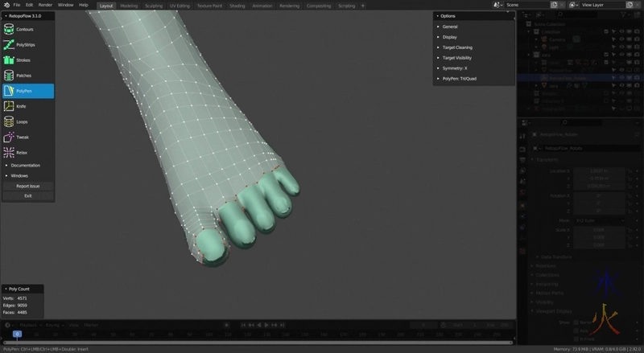Enable the Widgets collection checkbox
Image resolution: width=644 pixels, height=353 pixels.
point(606,93)
